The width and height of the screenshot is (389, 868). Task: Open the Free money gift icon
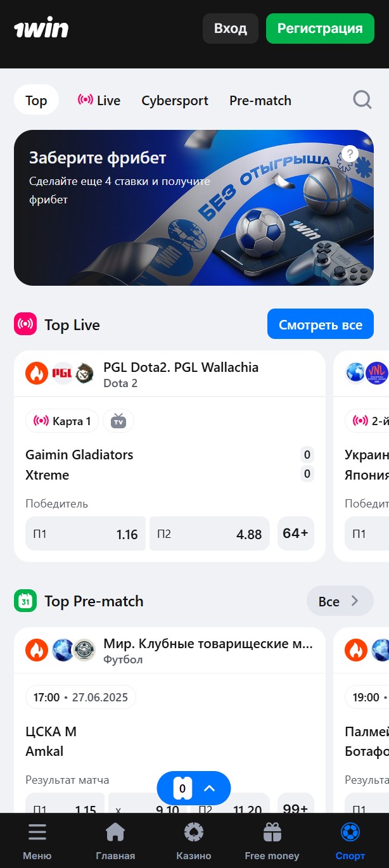[272, 832]
